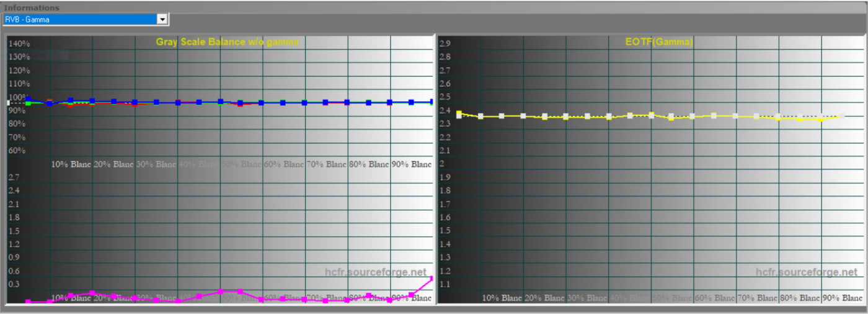The image size is (868, 314).
Task: Select the last white marker on gamma curve
Action: click(841, 116)
